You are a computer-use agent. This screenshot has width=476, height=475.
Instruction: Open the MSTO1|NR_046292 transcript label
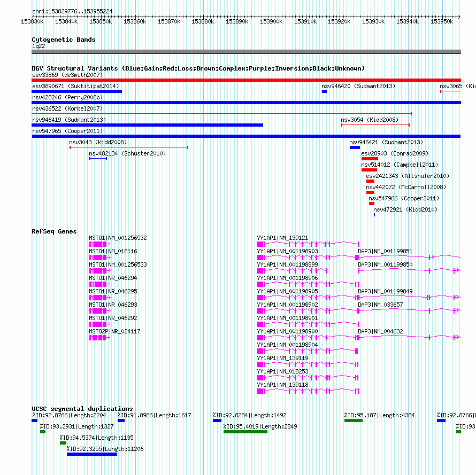pyautogui.click(x=113, y=318)
